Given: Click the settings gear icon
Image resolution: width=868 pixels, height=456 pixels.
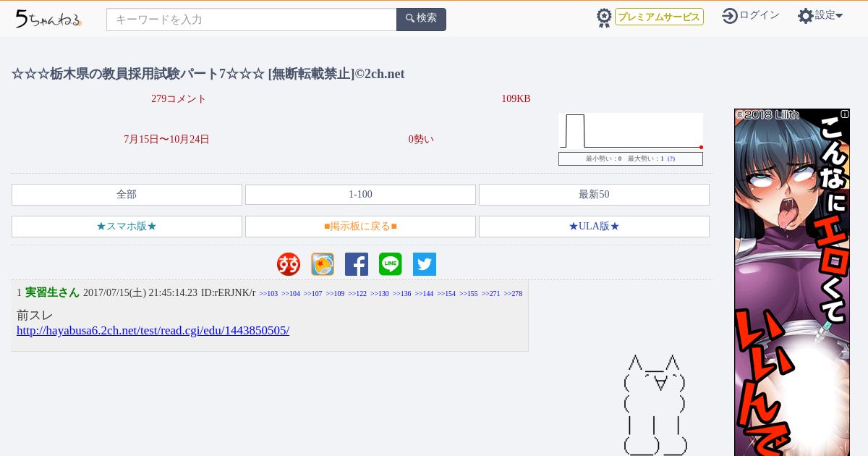Looking at the screenshot, I should pos(806,16).
